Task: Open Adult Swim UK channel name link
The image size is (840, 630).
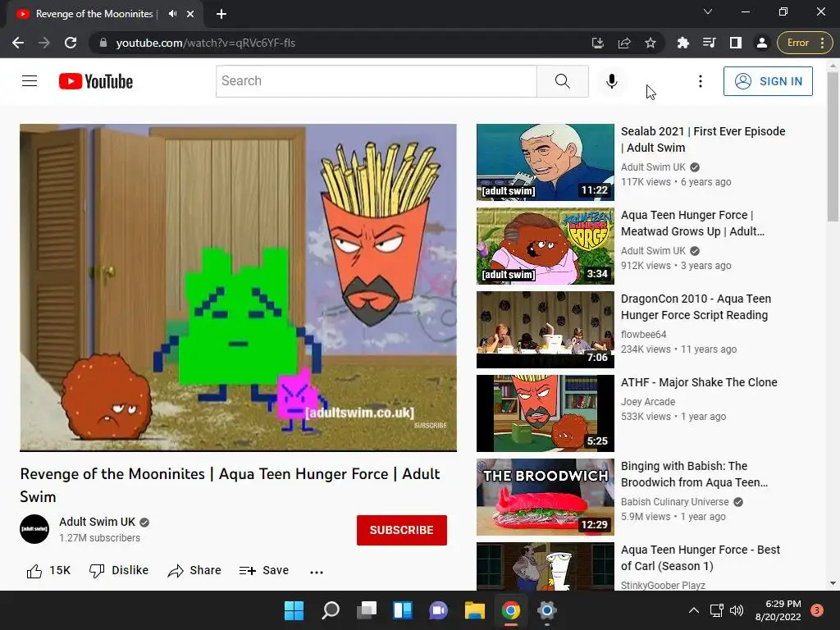Action: click(x=97, y=522)
